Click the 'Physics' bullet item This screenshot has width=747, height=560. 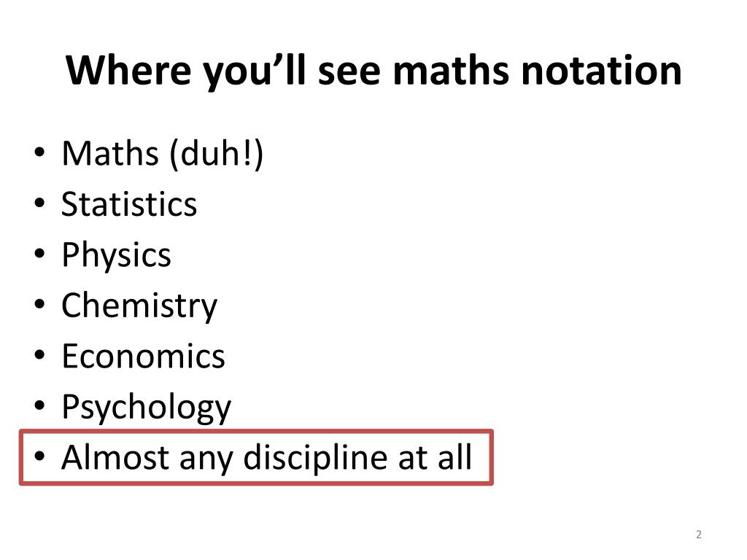point(116,255)
